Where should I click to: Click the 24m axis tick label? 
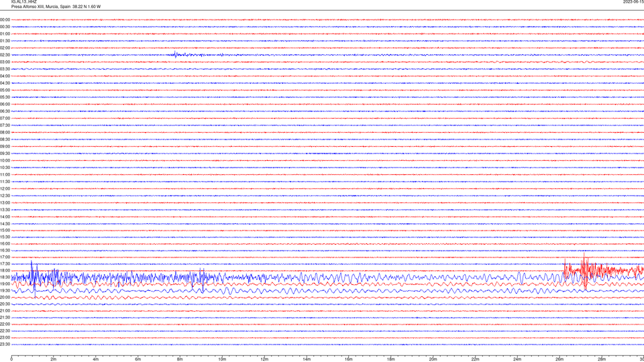pos(517,359)
